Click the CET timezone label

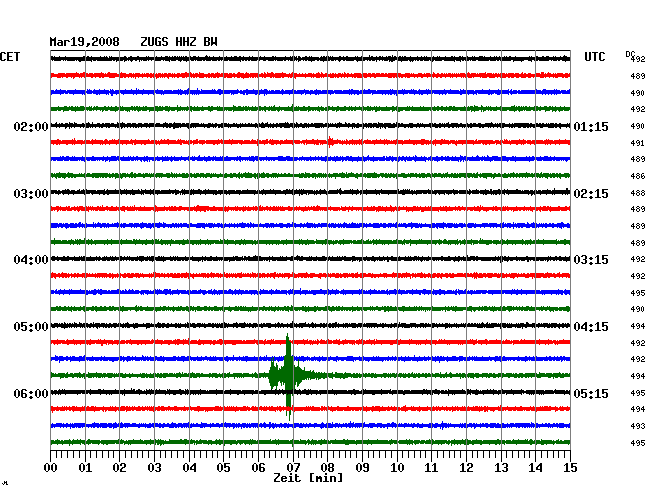(10, 57)
